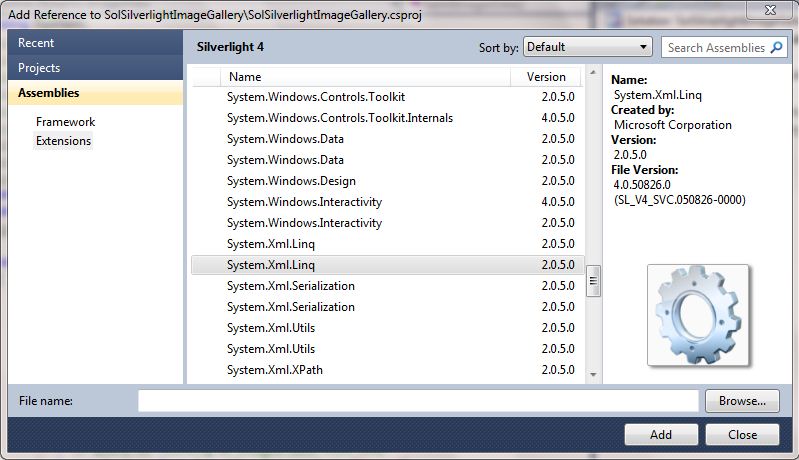Click the Browse... button
Viewport: 799px width, 460px height.
(x=742, y=401)
